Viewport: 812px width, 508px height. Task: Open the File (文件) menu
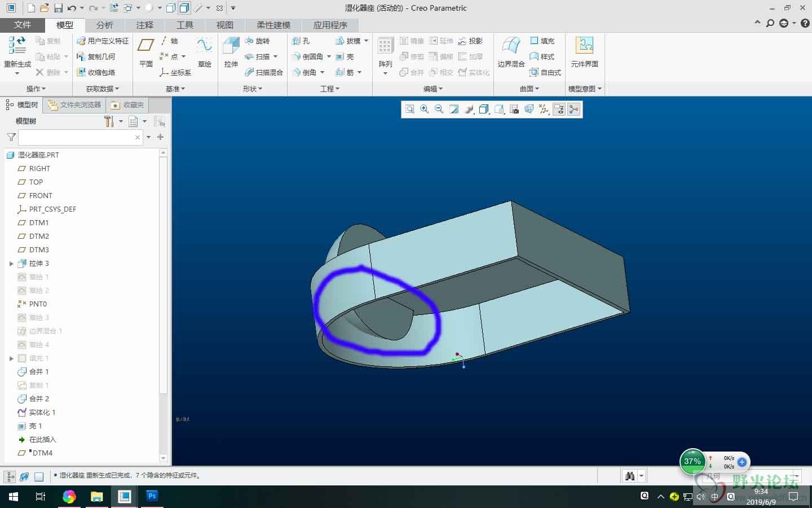(x=23, y=25)
